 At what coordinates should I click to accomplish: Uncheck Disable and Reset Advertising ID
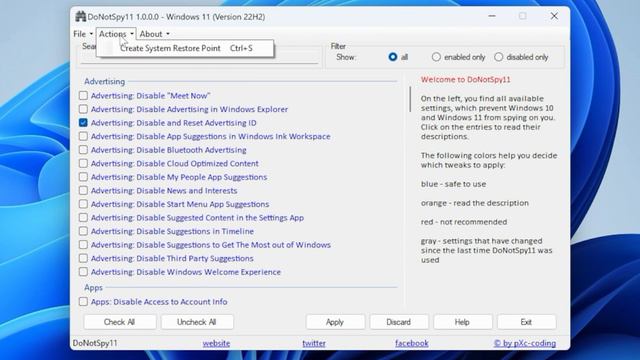[83, 122]
